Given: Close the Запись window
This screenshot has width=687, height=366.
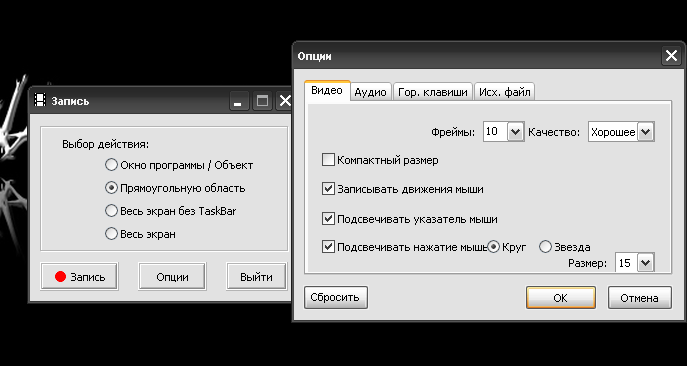Looking at the screenshot, I should point(284,101).
